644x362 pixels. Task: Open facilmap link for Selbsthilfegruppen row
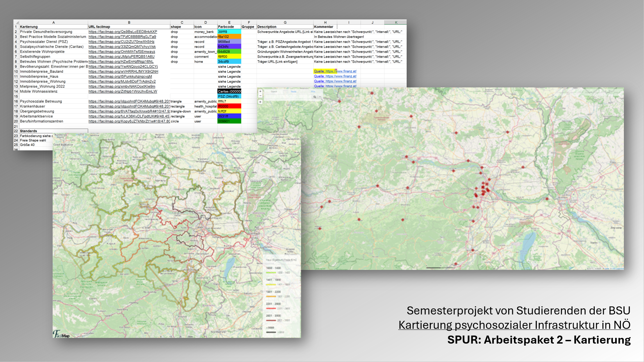pyautogui.click(x=121, y=57)
